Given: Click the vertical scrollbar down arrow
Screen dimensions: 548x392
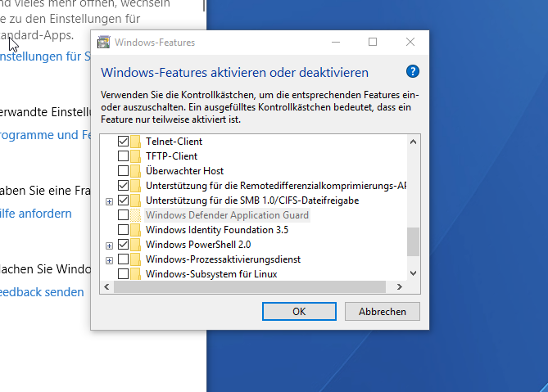Looking at the screenshot, I should pos(413,273).
